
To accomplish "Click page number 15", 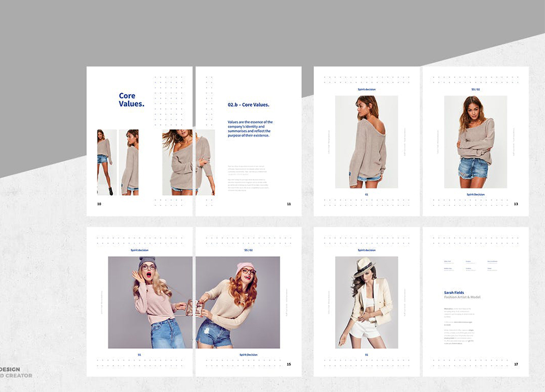I will pyautogui.click(x=289, y=364).
